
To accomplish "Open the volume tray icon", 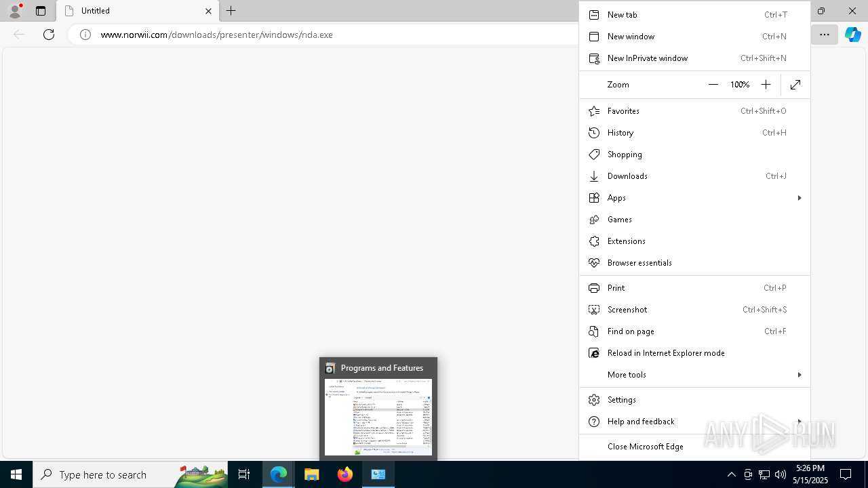I will [x=781, y=474].
